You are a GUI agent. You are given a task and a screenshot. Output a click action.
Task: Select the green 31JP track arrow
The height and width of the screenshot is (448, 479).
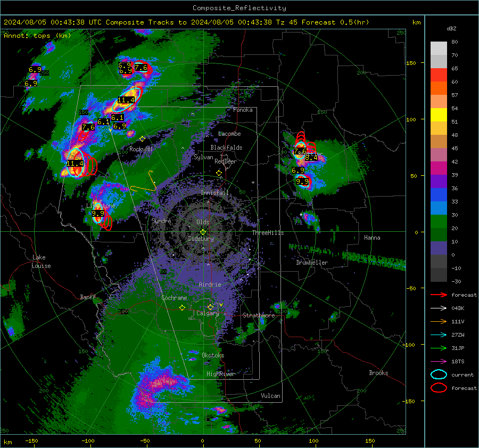(439, 348)
